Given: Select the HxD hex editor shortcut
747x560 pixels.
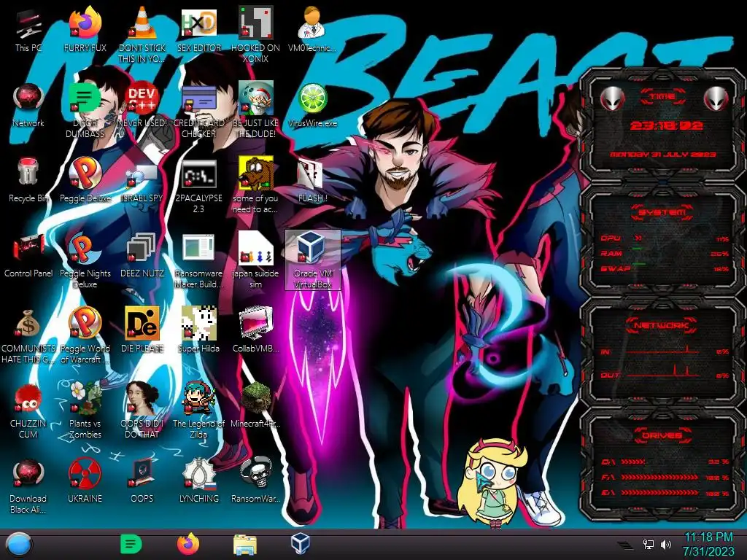Looking at the screenshot, I should (198, 30).
